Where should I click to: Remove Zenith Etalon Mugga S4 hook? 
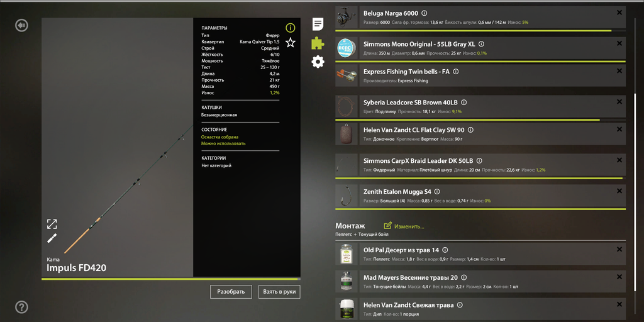click(x=619, y=191)
